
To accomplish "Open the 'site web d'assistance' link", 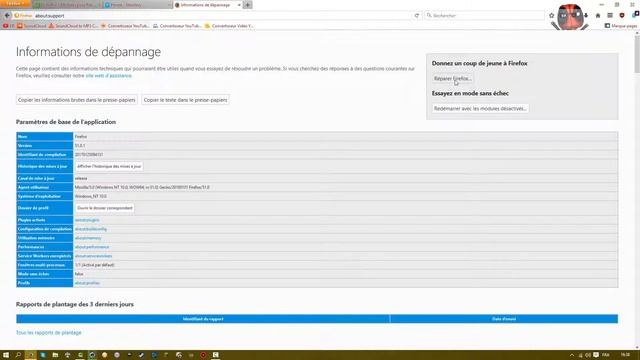I will pyautogui.click(x=109, y=76).
